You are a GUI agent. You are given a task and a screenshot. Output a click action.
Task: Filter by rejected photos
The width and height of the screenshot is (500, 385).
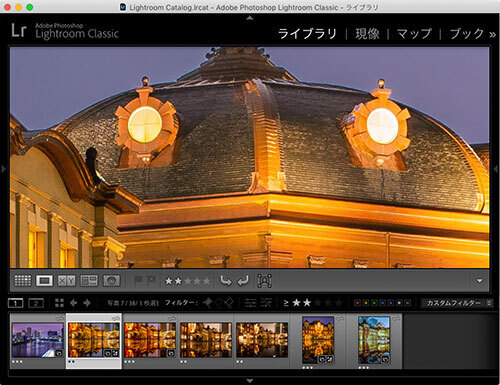pyautogui.click(x=229, y=303)
